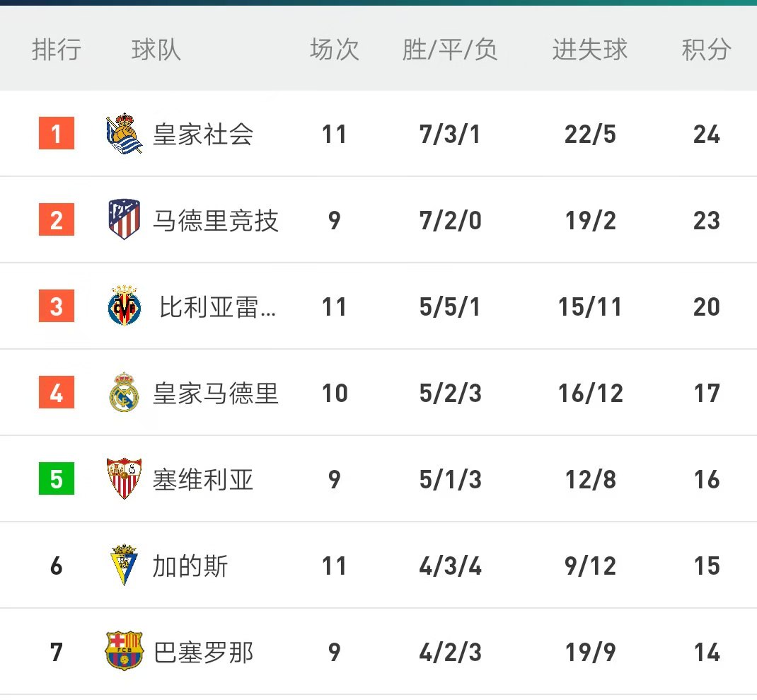
Task: Open the truncated 比利亚雷... team name
Action: click(x=217, y=306)
